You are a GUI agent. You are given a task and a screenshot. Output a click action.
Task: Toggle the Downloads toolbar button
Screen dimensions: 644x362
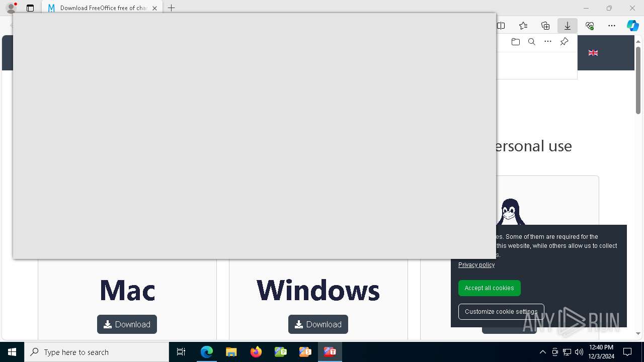(568, 26)
